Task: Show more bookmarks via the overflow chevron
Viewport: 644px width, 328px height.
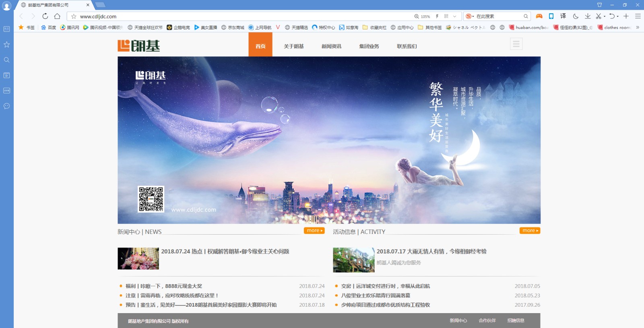Action: [638, 27]
